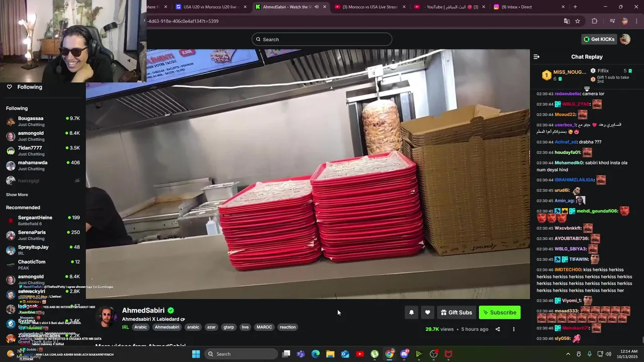Click the AhmedSabiri channel name

click(x=143, y=311)
